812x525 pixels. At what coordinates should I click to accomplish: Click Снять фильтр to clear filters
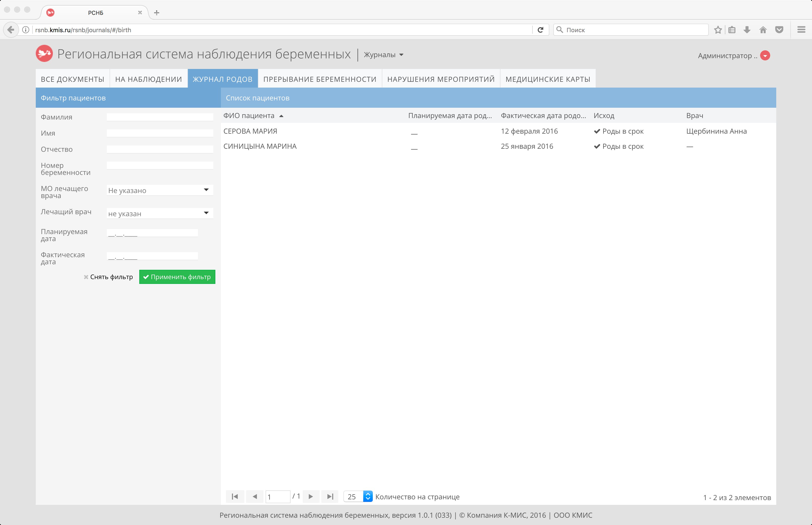click(x=108, y=277)
